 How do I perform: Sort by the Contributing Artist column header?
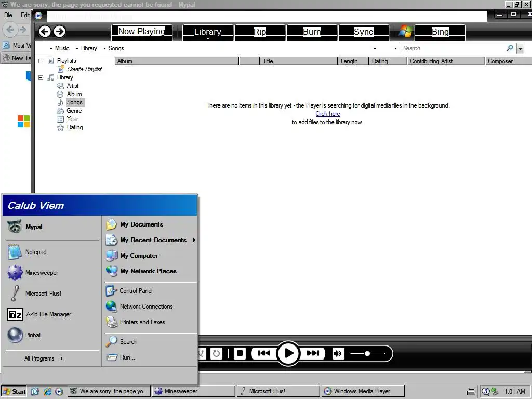[x=446, y=61]
